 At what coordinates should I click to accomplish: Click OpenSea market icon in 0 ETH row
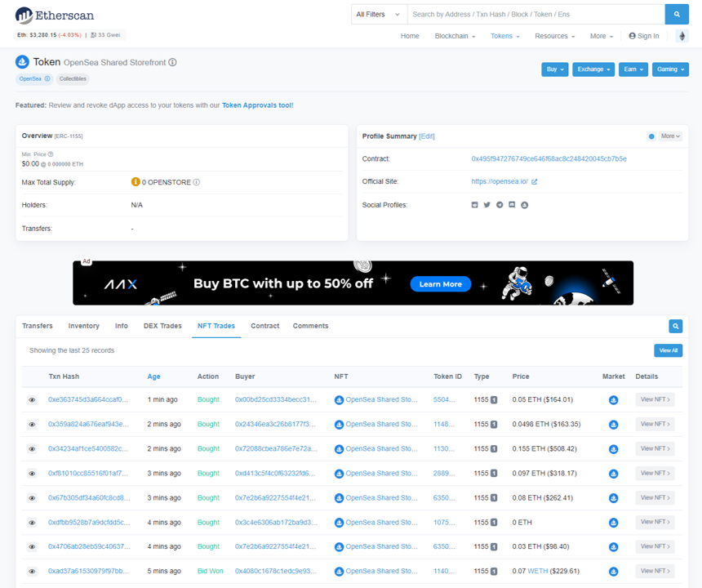click(613, 523)
